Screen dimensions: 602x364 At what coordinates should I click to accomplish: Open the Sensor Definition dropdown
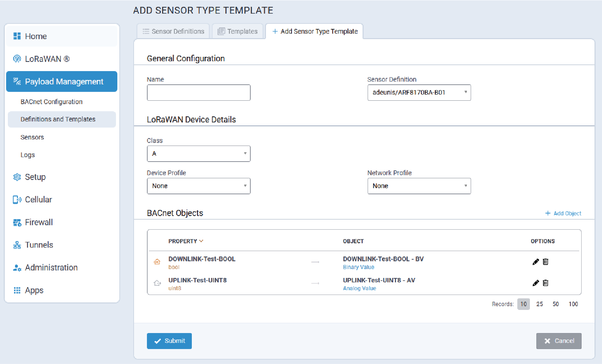click(419, 93)
